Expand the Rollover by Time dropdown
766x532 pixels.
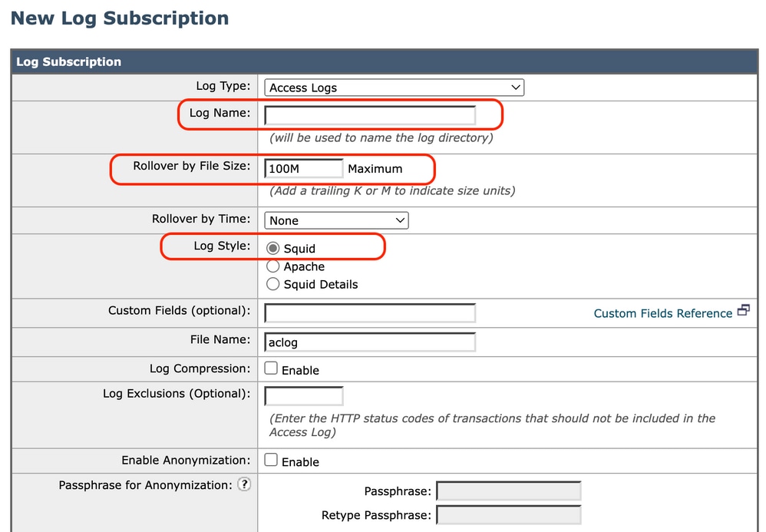[x=336, y=220]
